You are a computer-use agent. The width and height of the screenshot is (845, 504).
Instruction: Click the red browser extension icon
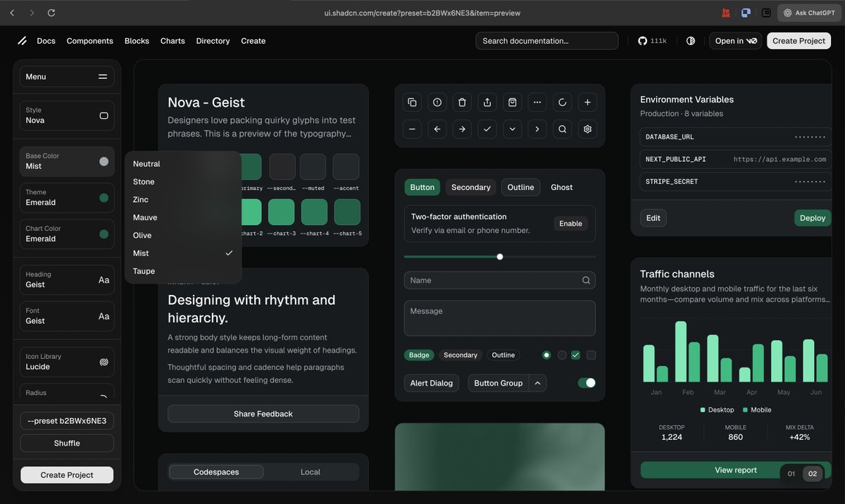[726, 13]
